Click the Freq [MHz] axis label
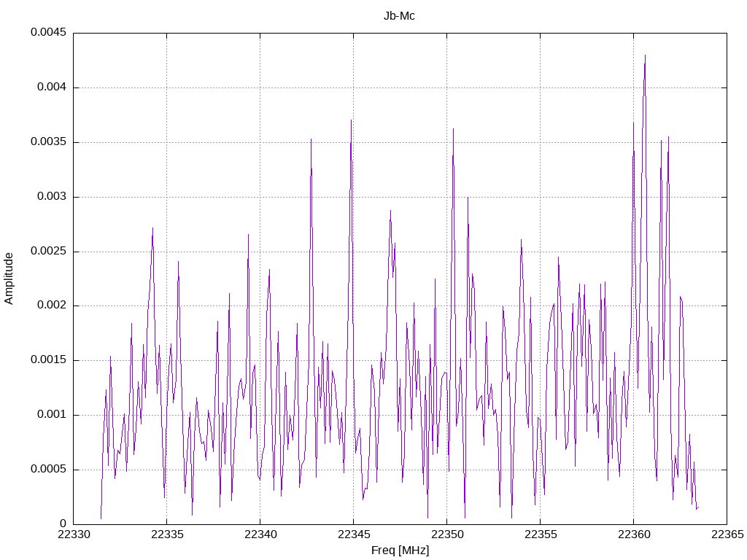The height and width of the screenshot is (560, 747). 400,551
